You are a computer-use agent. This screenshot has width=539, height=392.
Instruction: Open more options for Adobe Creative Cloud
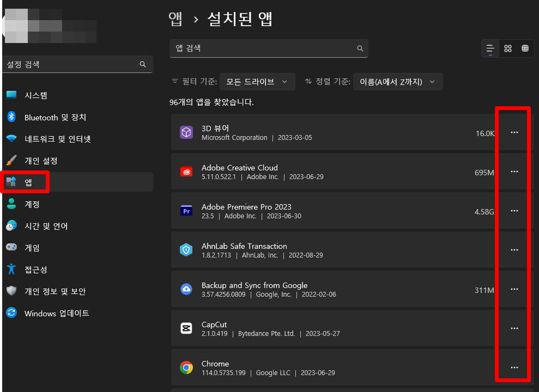(x=514, y=171)
